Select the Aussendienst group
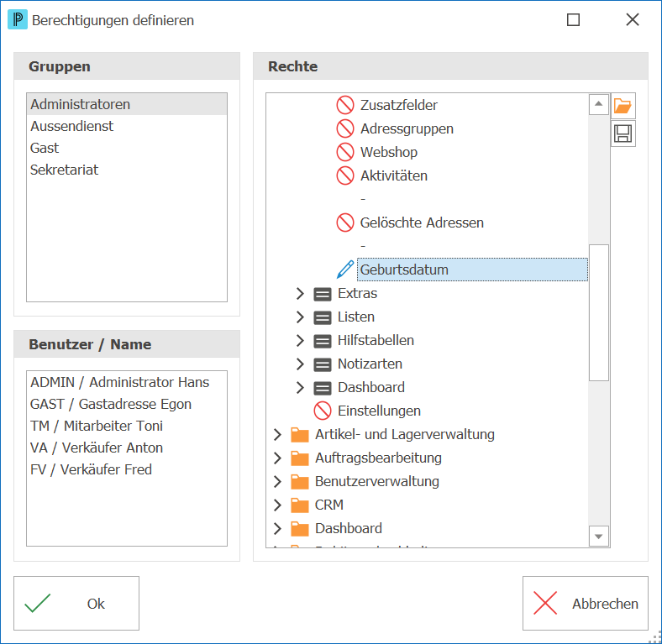This screenshot has height=644, width=662. point(127,126)
